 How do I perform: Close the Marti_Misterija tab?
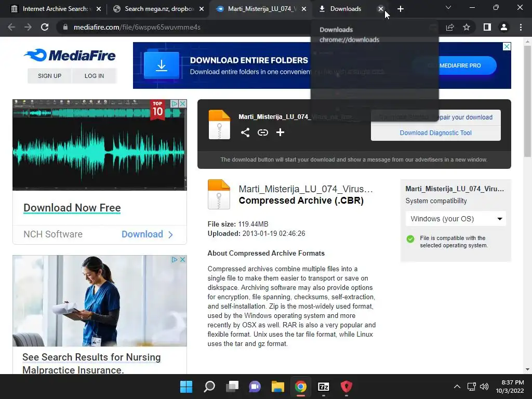[304, 9]
